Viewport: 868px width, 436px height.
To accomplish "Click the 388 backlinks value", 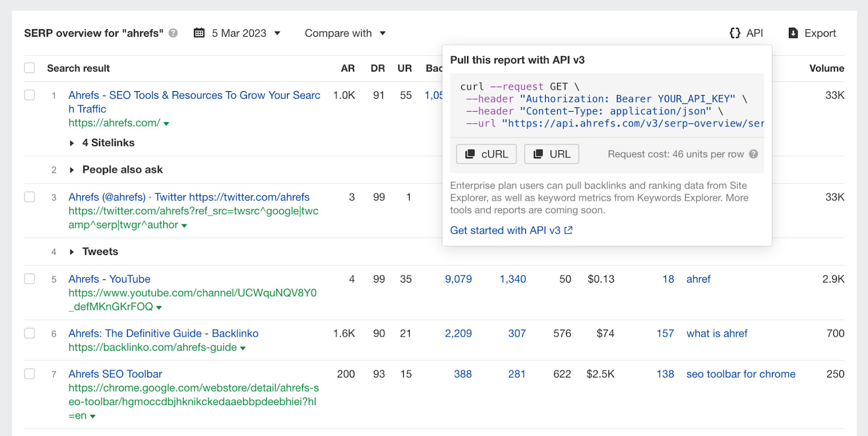I will tap(463, 374).
